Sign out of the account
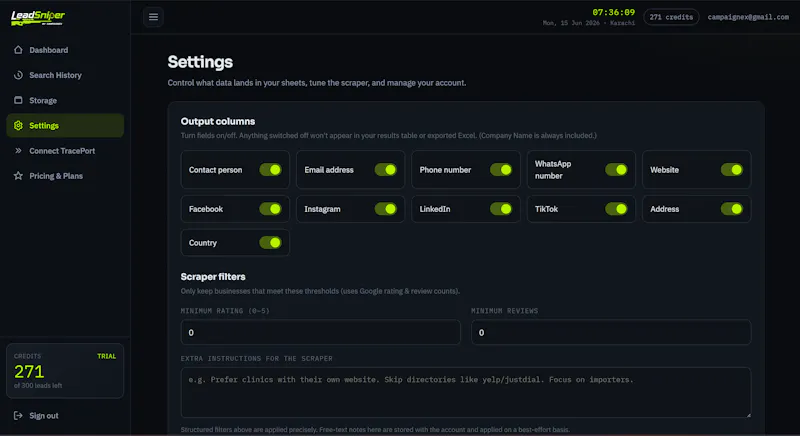 (65, 416)
